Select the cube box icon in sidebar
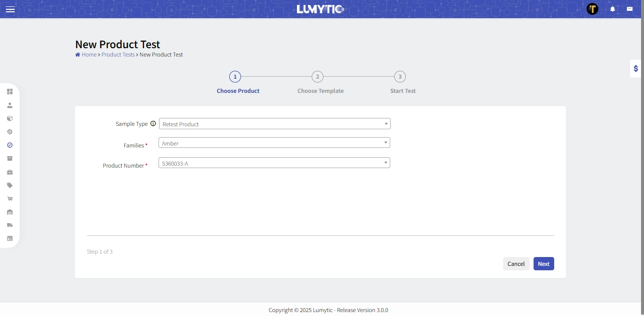644x316 pixels. pos(10,118)
